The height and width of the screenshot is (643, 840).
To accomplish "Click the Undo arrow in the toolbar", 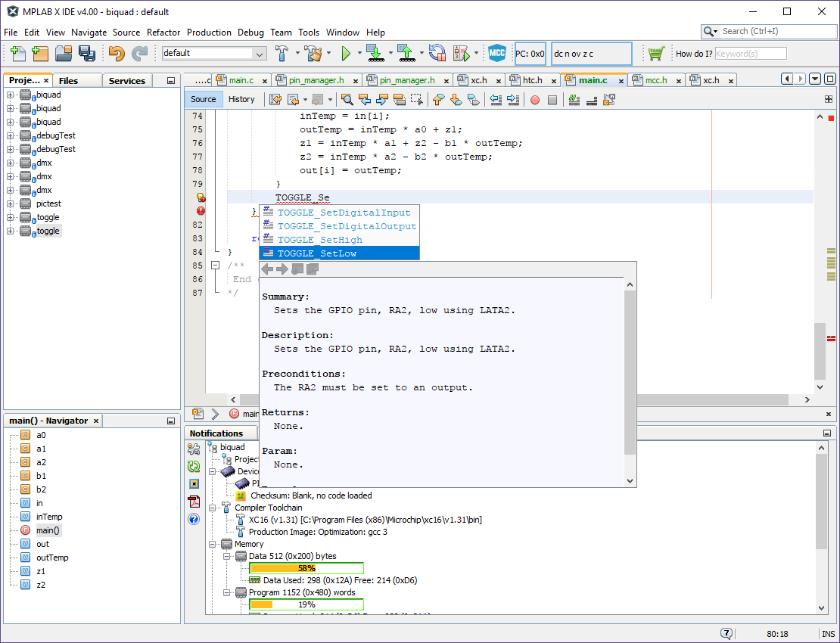I will pos(116,53).
